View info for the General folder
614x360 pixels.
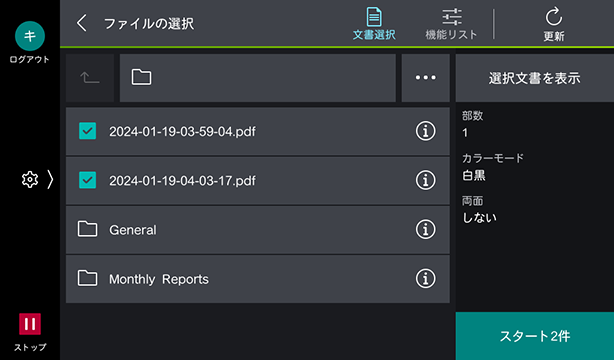point(425,229)
